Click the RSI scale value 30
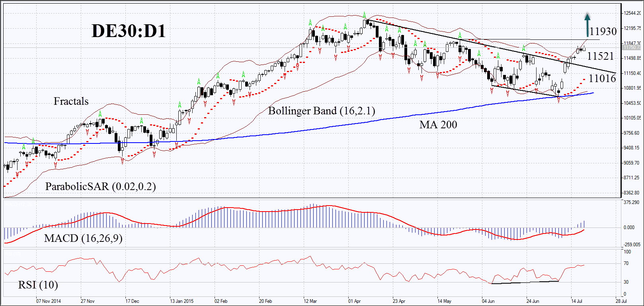The image size is (644, 306). point(626,282)
